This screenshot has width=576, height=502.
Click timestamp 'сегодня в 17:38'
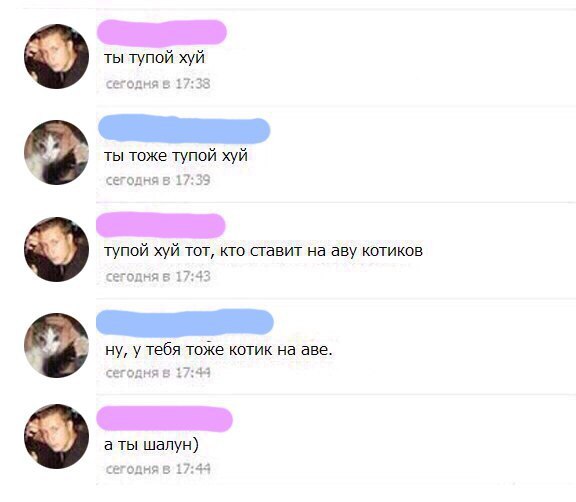pyautogui.click(x=158, y=84)
